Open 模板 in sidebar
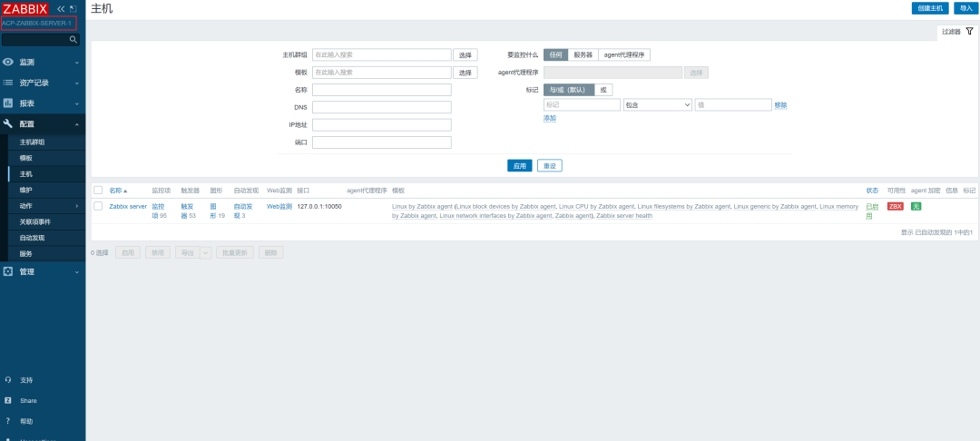Image resolution: width=980 pixels, height=441 pixels. click(x=25, y=158)
